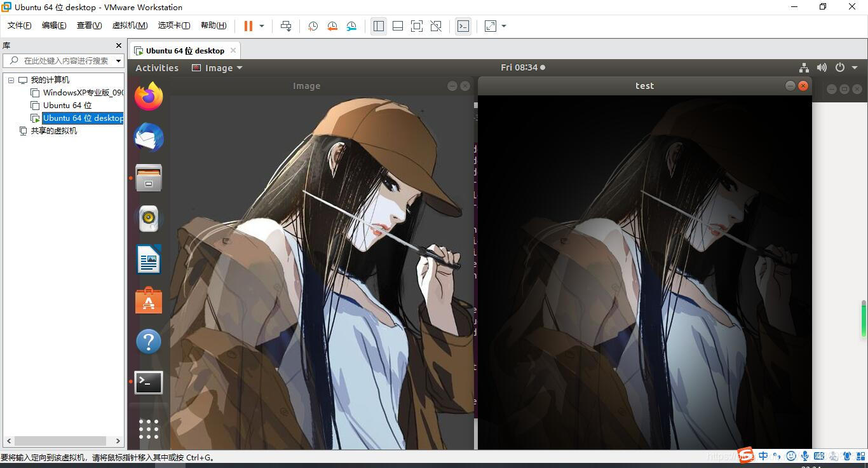The height and width of the screenshot is (468, 868).
Task: Select 我的计算机 in the library
Action: (x=50, y=80)
